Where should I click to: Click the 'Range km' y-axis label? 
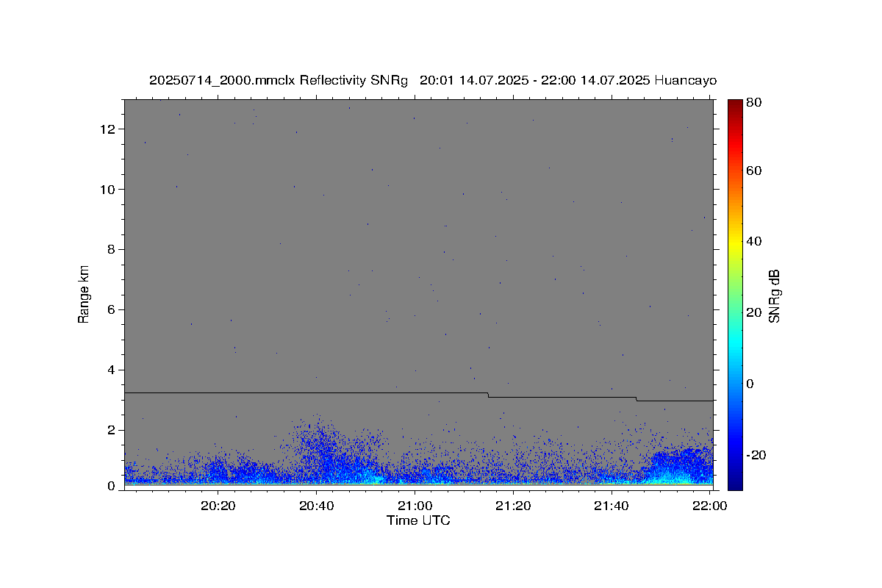point(84,294)
